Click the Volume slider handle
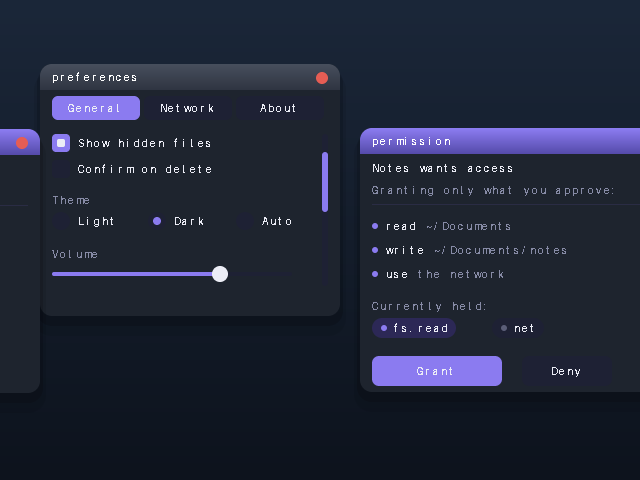This screenshot has height=480, width=640. tap(220, 274)
